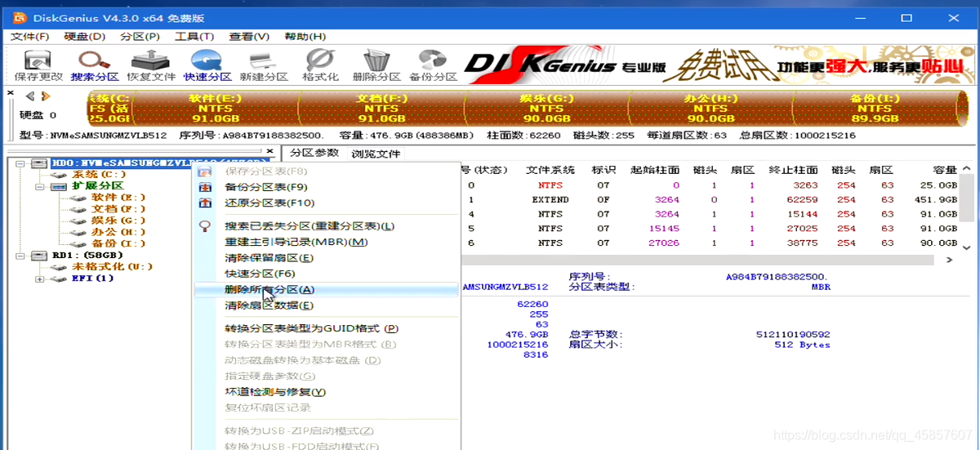Click the 系统(C:) partition bar segment
Image resolution: width=980 pixels, height=450 pixels.
pyautogui.click(x=109, y=108)
